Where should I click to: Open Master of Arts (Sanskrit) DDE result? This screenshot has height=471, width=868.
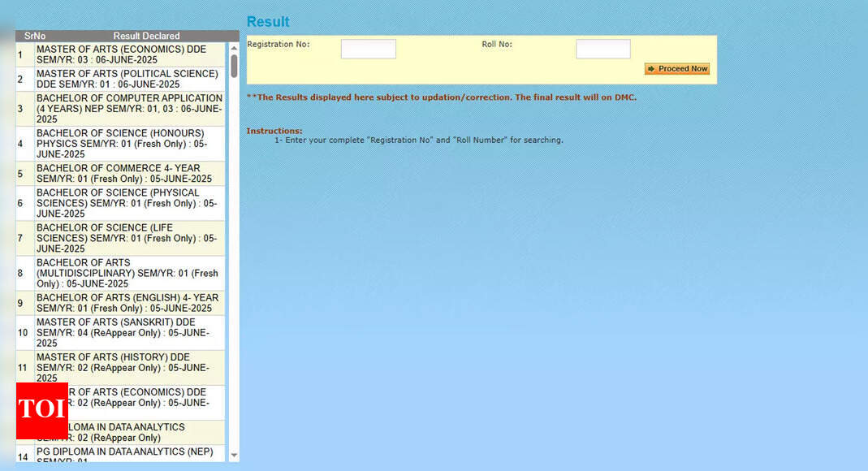122,332
